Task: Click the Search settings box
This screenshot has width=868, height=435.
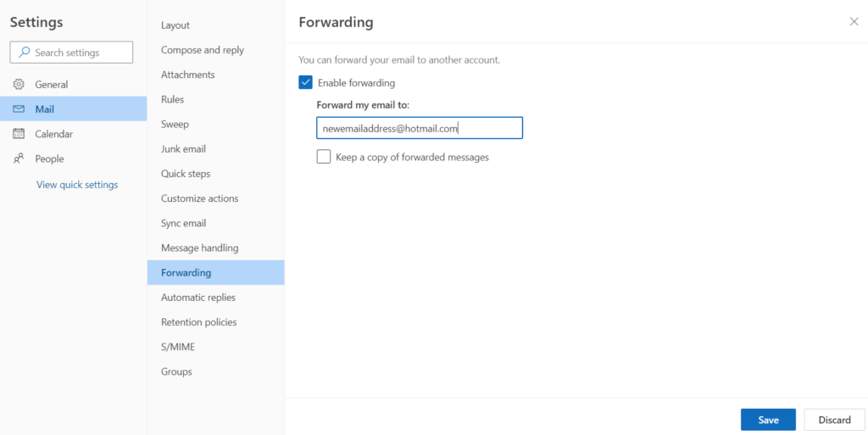Action: coord(71,53)
